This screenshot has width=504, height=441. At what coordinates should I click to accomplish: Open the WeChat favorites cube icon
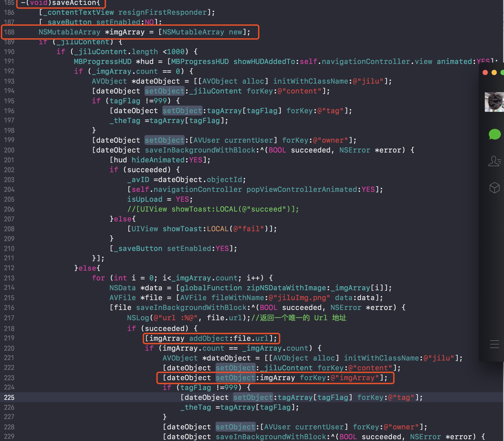click(494, 188)
